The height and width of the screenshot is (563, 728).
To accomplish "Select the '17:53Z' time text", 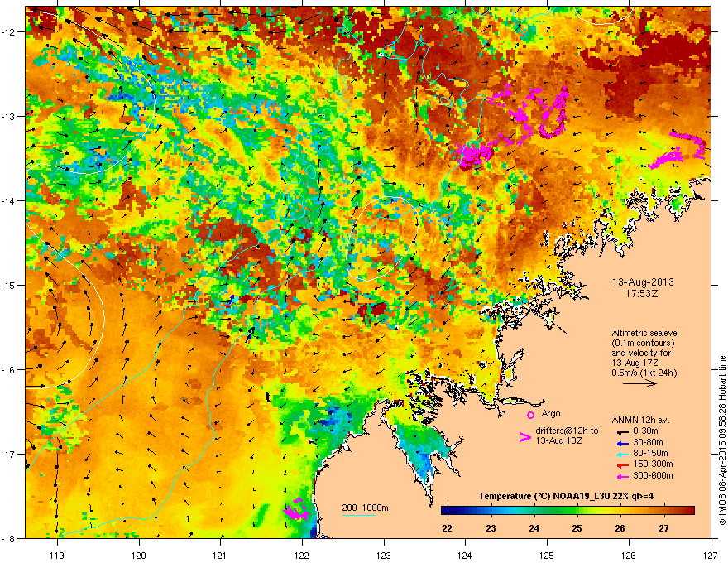I will pyautogui.click(x=642, y=294).
